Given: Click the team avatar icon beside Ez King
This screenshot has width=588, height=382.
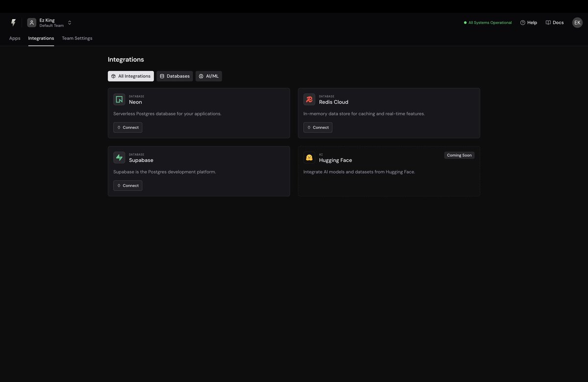Looking at the screenshot, I should click(x=32, y=23).
